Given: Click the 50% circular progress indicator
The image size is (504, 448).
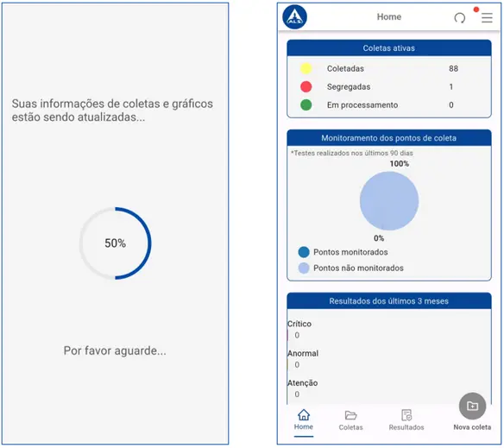Looking at the screenshot, I should tap(116, 243).
